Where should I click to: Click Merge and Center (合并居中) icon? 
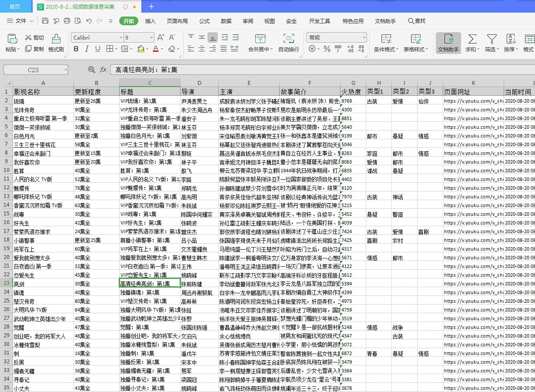pos(260,38)
